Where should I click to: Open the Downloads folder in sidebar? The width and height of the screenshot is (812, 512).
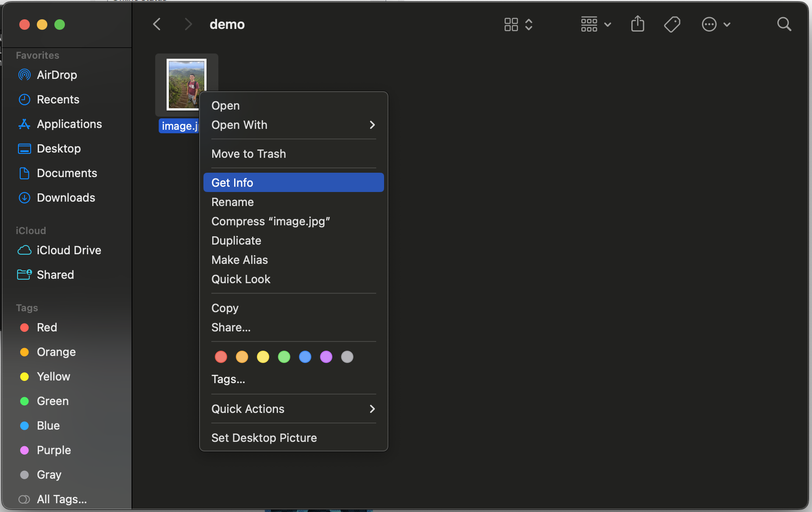click(x=66, y=198)
